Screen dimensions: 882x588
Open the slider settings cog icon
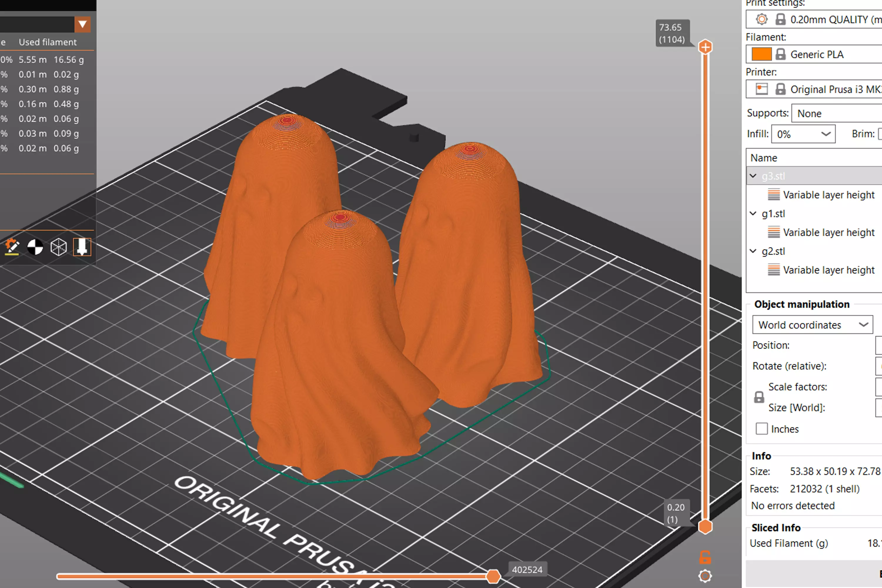[705, 576]
